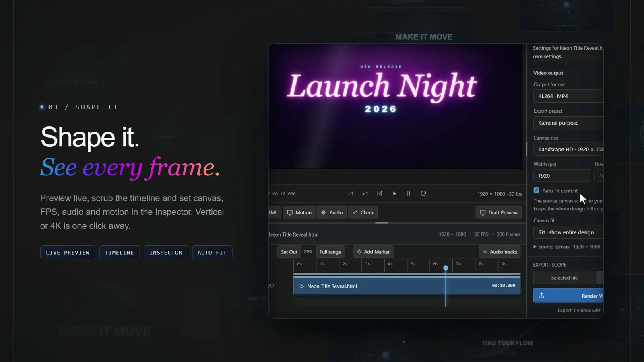Step back one frame with -1
644x362 pixels.
[351, 194]
